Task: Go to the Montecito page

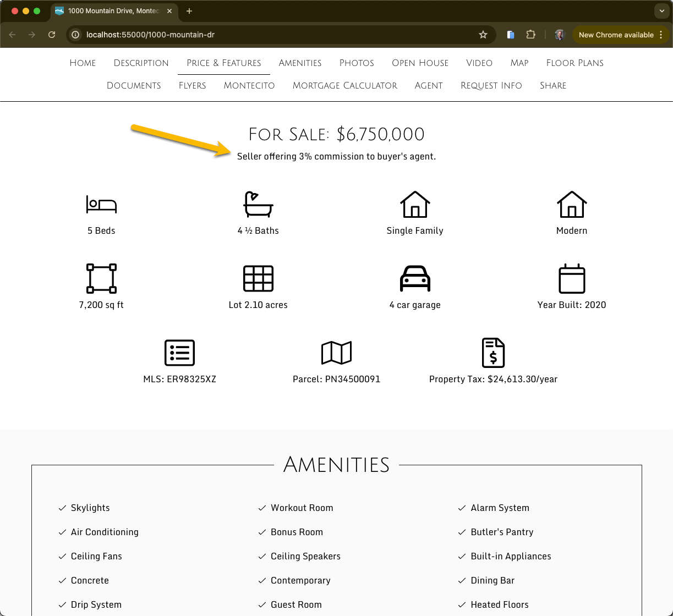Action: [249, 85]
